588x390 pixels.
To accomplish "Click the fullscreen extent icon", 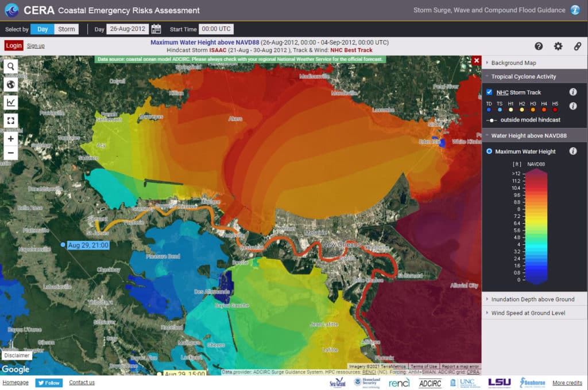I will click(11, 120).
